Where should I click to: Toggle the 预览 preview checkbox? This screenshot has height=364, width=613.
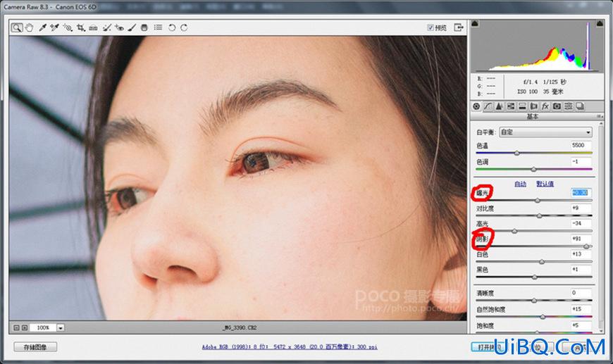(x=431, y=27)
